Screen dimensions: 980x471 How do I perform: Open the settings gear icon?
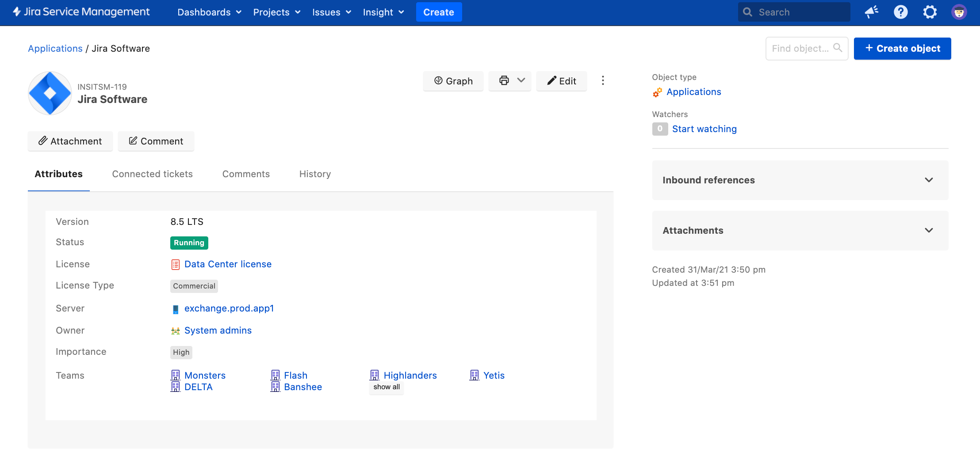tap(930, 12)
